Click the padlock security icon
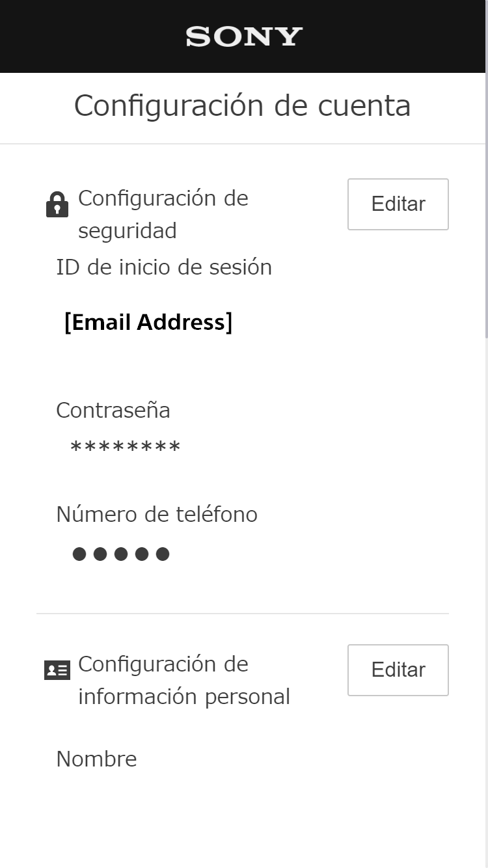The width and height of the screenshot is (488, 868). (x=57, y=204)
